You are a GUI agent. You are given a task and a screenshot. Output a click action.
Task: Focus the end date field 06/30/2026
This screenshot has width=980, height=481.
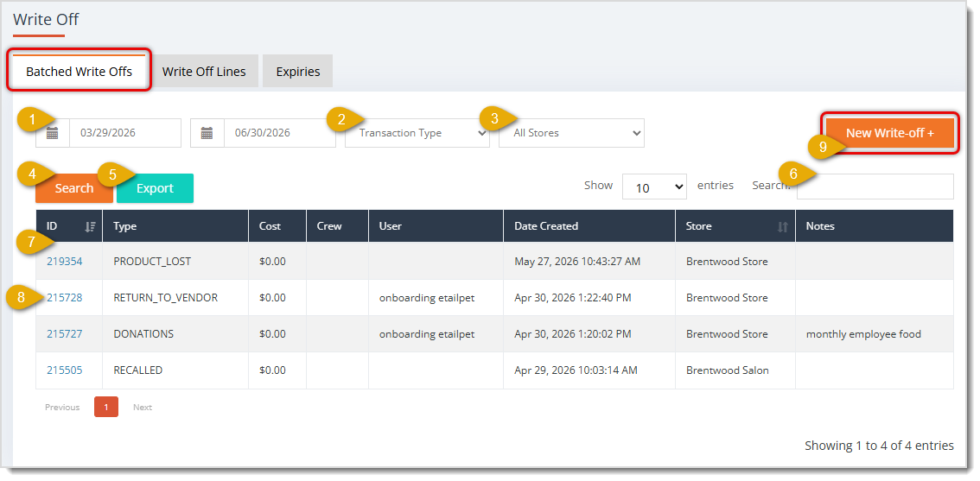point(279,133)
